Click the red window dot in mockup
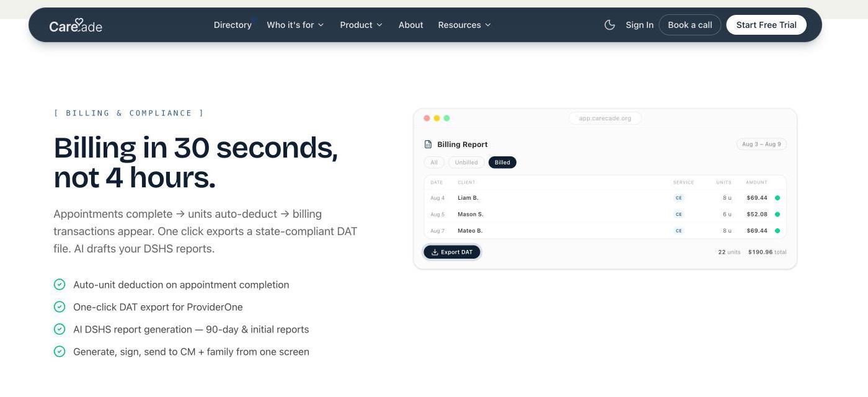The image size is (868, 397). click(427, 118)
